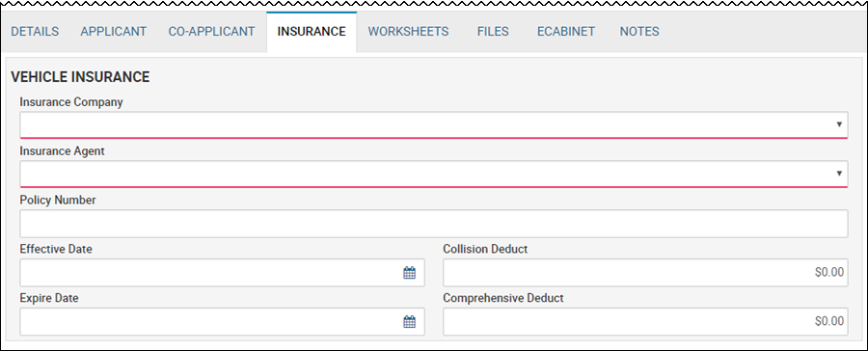Screen dimensions: 868x351
Task: Click the Vehicle Insurance section heading
Action: click(x=80, y=77)
